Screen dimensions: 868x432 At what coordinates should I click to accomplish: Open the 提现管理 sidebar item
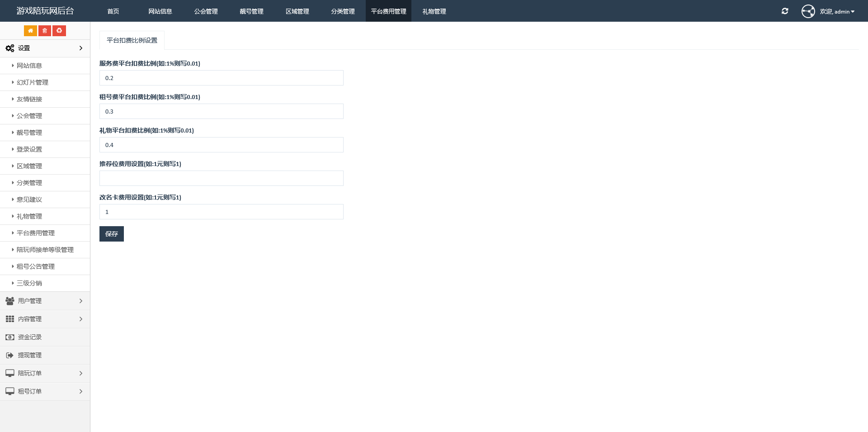tap(45, 355)
